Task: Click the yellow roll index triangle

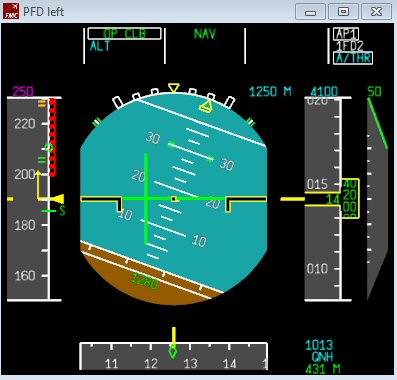Action: tap(174, 88)
